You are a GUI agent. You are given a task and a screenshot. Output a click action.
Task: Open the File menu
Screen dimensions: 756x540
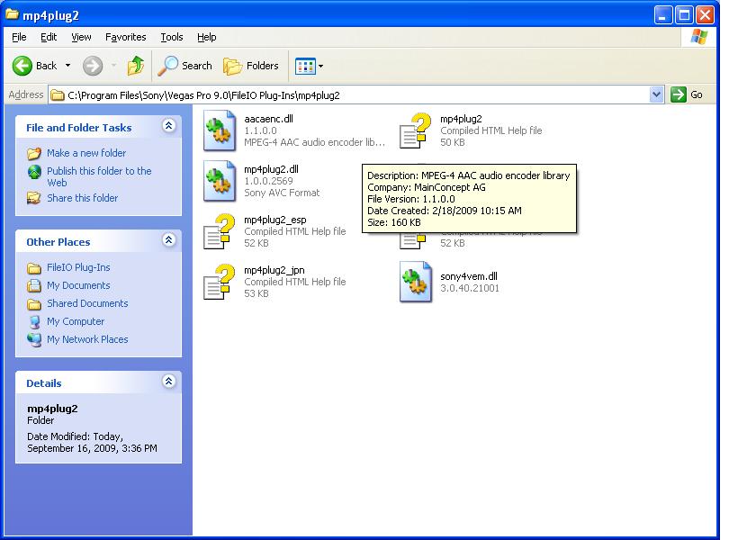(x=19, y=37)
